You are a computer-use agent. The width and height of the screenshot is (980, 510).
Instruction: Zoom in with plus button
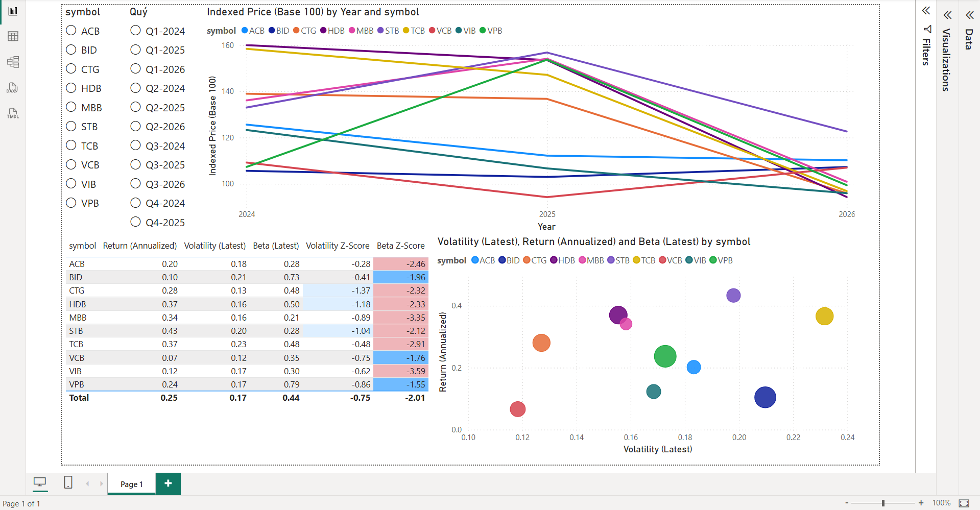[x=921, y=503]
